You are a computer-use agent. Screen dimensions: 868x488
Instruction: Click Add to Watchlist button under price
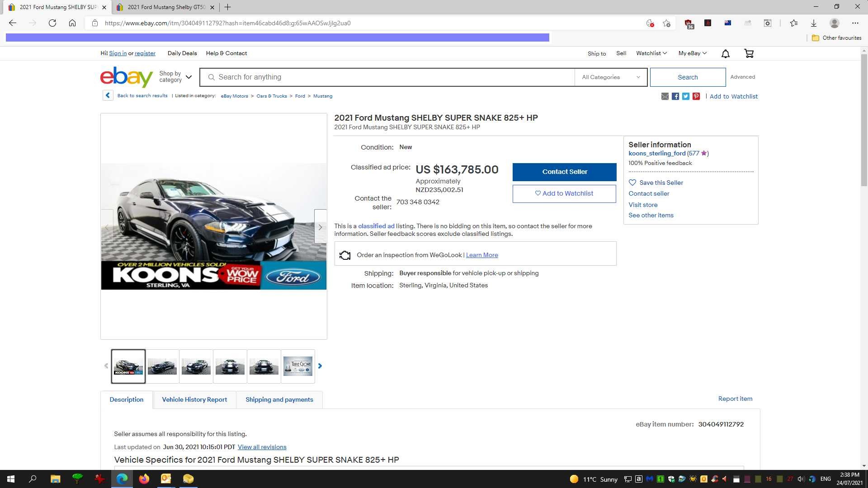point(564,193)
